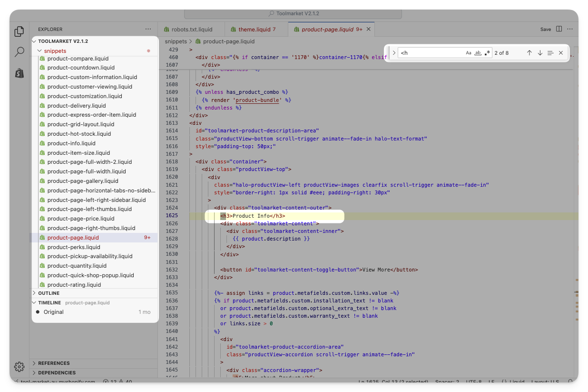Go to next find match
This screenshot has height=392, width=588.
click(540, 53)
